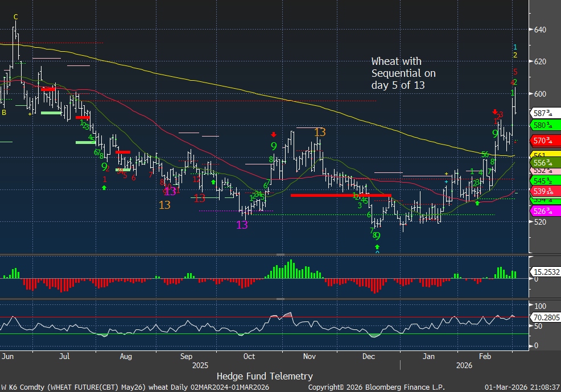Click the Hedge Fund Telemetry title text
Image resolution: width=561 pixels, height=392 pixels.
(265, 376)
